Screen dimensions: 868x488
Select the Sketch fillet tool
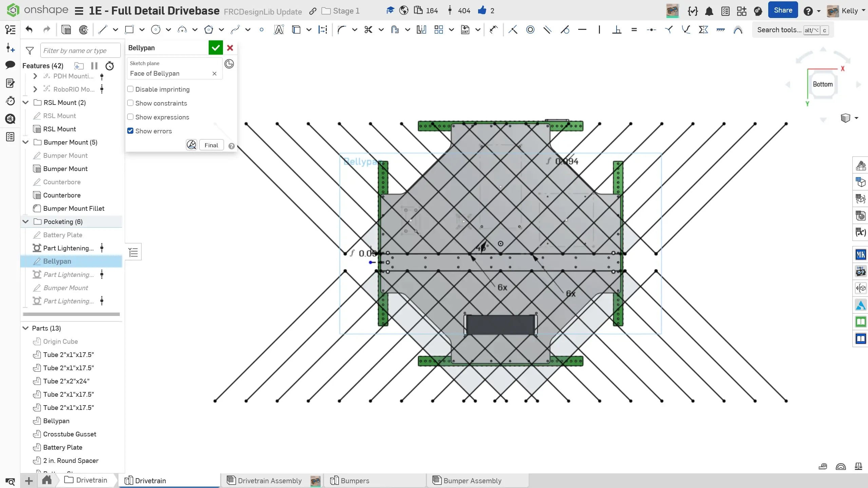point(342,30)
